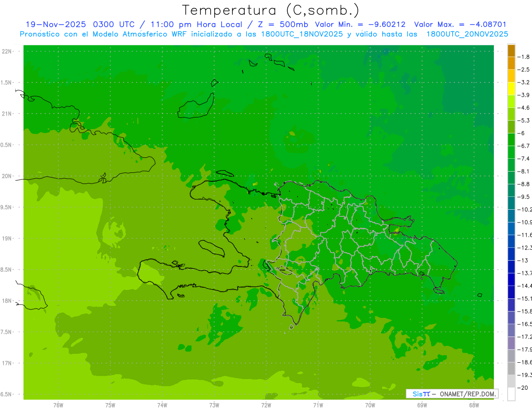Click the -2.5 colorbar value
Screen dimensions: 532x411
tap(524, 70)
